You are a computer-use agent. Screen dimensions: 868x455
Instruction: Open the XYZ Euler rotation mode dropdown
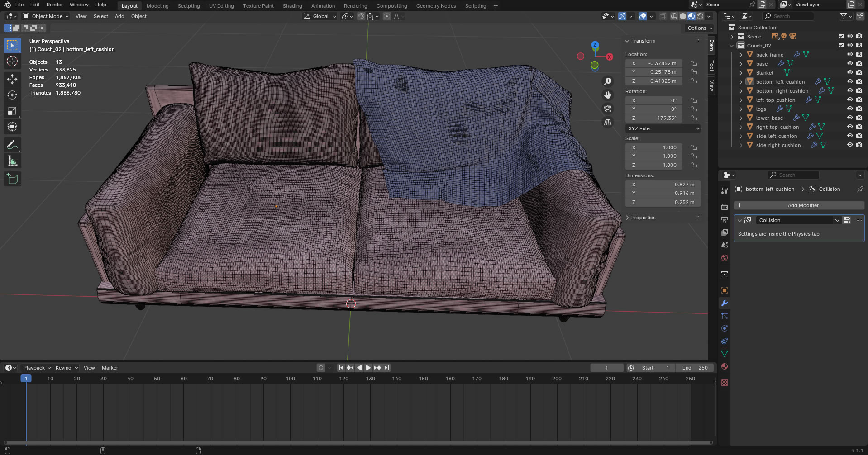(663, 128)
